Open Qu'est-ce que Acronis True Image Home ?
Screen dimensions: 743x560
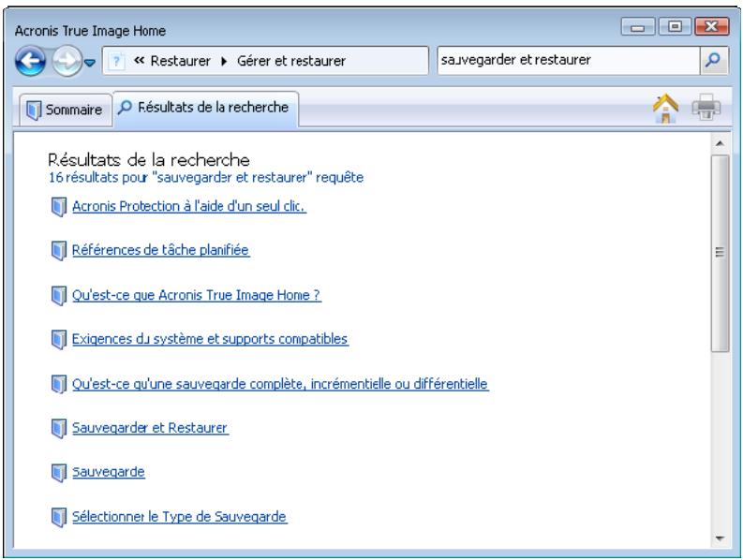196,295
